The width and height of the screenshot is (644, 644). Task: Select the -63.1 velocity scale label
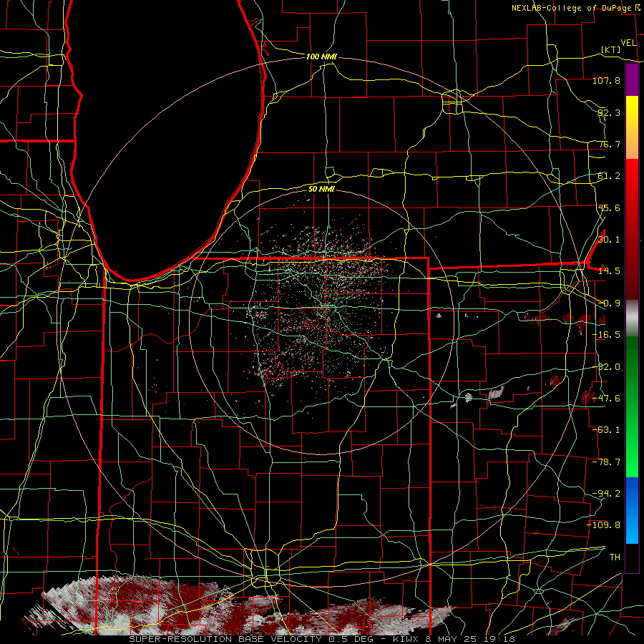coord(606,430)
